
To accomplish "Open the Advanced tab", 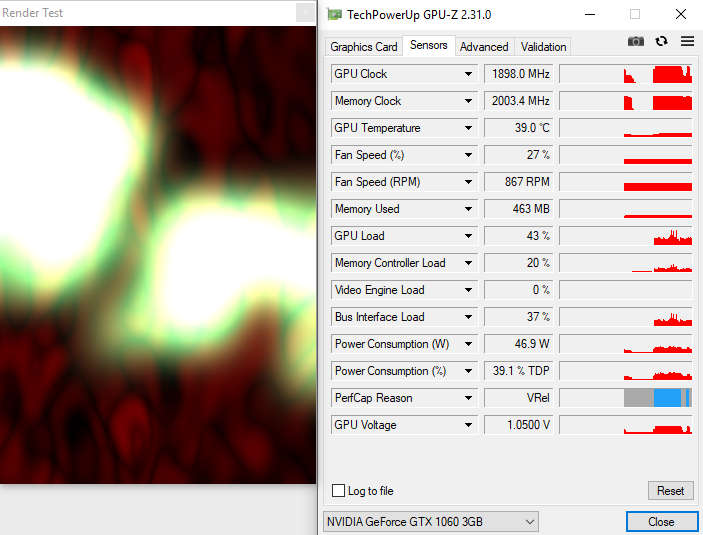I will point(484,47).
